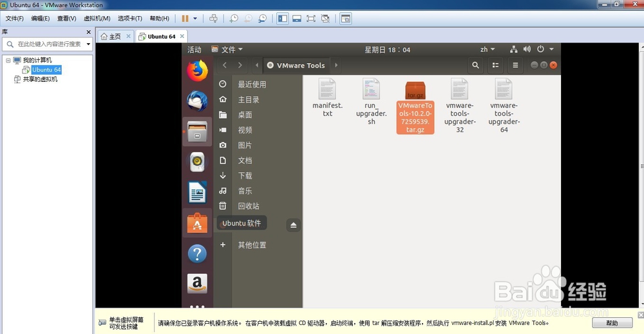This screenshot has height=334, width=644.
Task: Take a snapshot with the clock-plus icon
Action: [234, 19]
